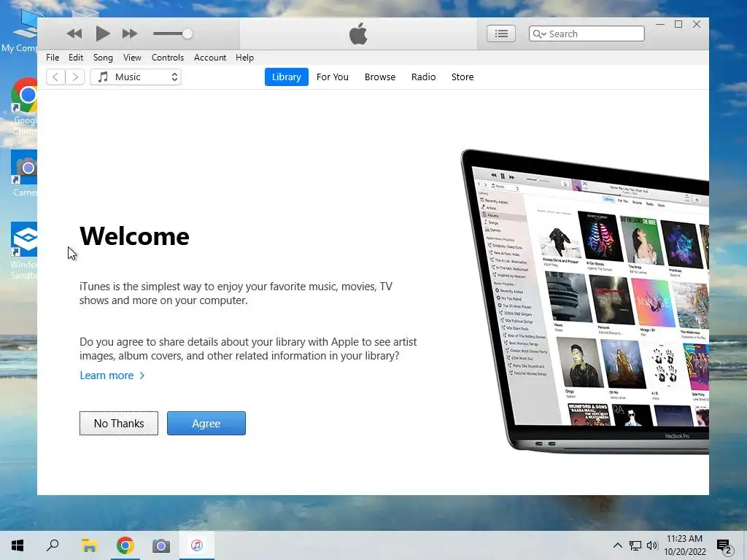Open the Camera app from taskbar

[x=161, y=545]
